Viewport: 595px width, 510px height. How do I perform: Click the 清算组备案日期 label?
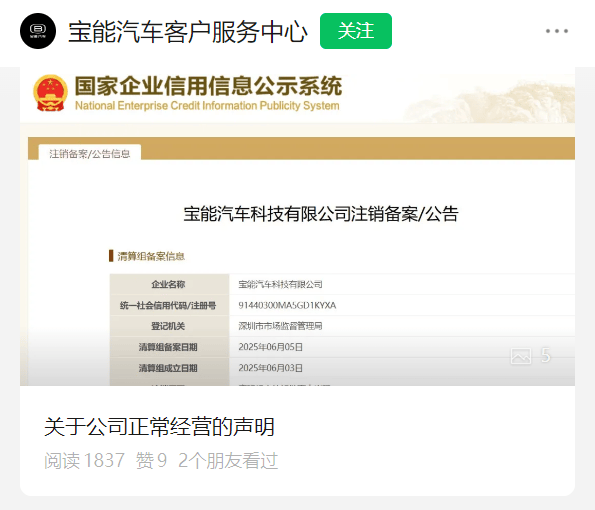168,347
